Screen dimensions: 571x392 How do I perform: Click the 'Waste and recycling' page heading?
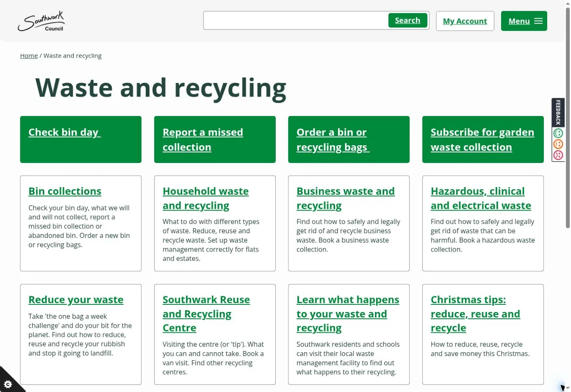click(x=161, y=88)
